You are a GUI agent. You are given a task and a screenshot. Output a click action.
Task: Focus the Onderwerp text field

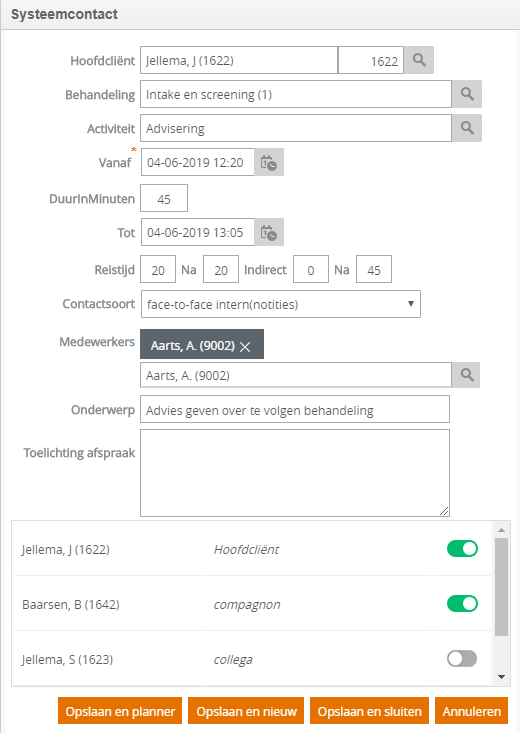[x=295, y=410]
